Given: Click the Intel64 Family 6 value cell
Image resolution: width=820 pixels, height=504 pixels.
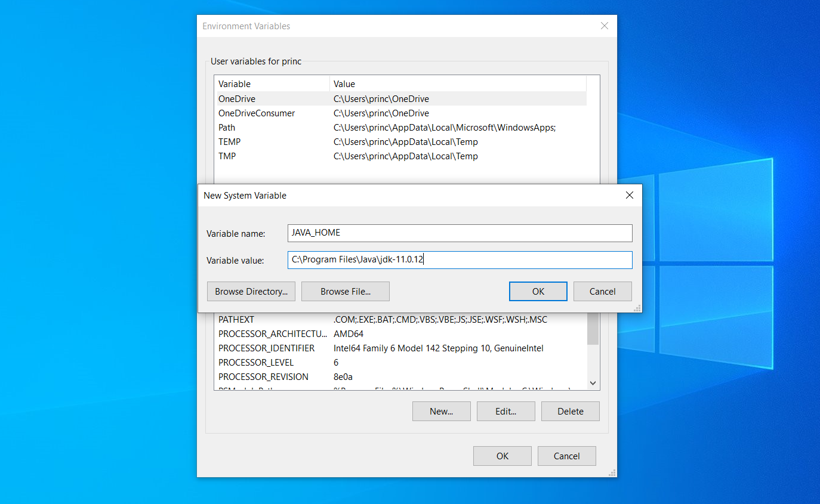Looking at the screenshot, I should coord(439,348).
